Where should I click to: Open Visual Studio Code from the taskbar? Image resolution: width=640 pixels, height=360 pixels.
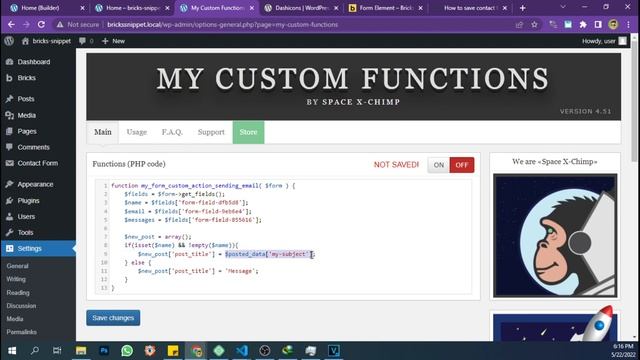coord(242,350)
